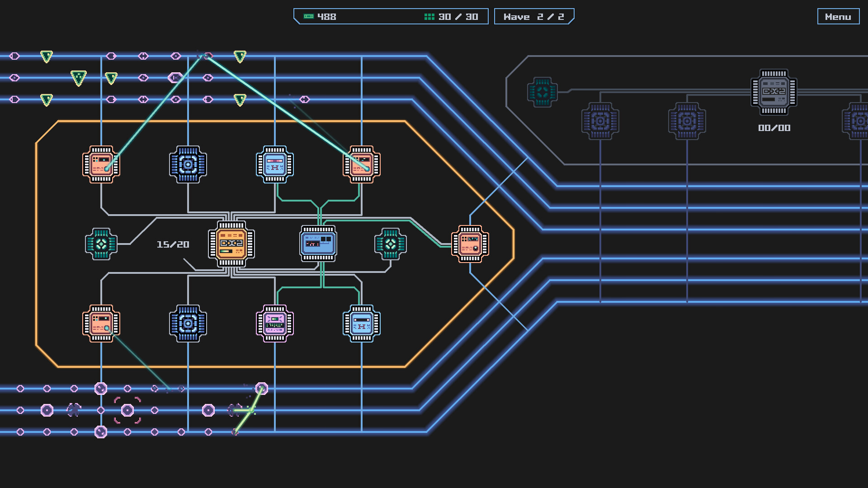Click the orange turret on the right edge of the board
The width and height of the screenshot is (868, 488).
(471, 244)
